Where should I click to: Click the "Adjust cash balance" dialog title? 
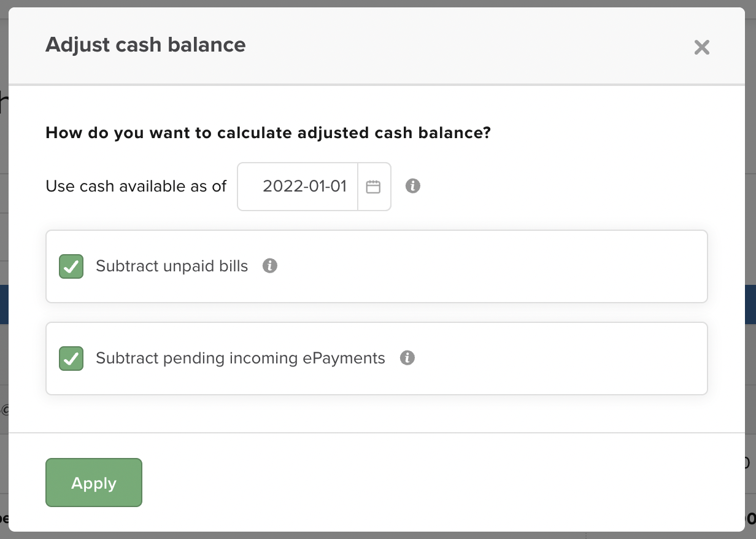click(145, 45)
